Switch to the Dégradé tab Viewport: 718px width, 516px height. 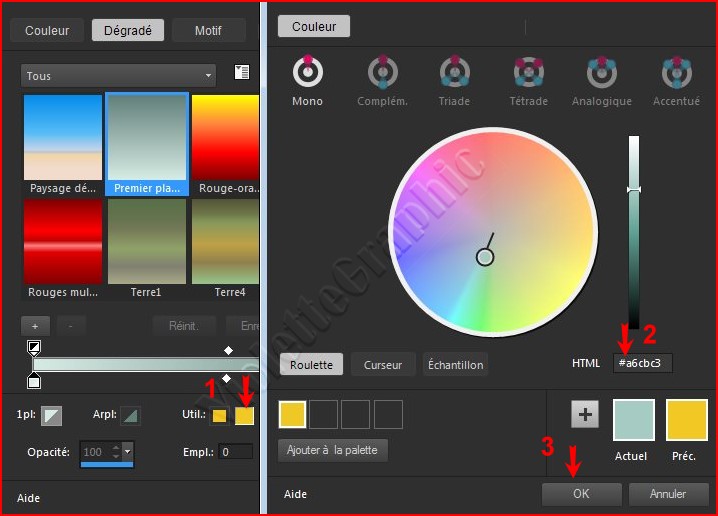coord(127,30)
